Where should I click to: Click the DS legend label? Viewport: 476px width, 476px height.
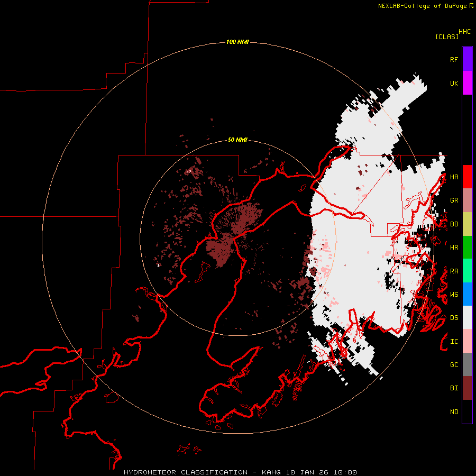(454, 318)
